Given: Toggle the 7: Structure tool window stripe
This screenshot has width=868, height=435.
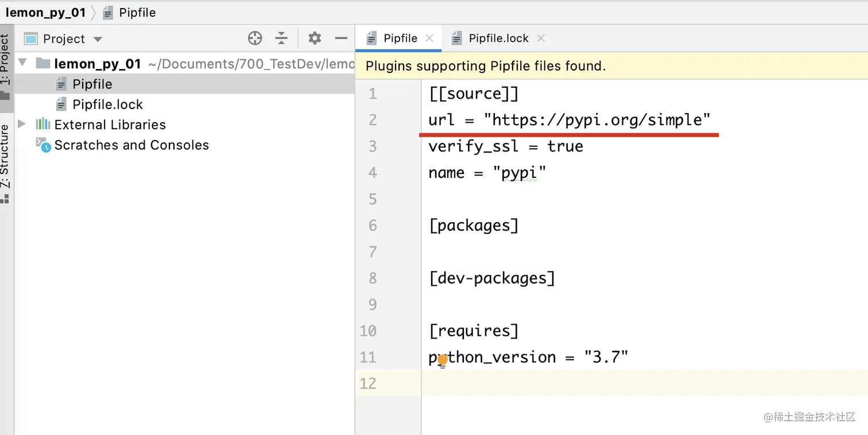Looking at the screenshot, I should tap(5, 161).
